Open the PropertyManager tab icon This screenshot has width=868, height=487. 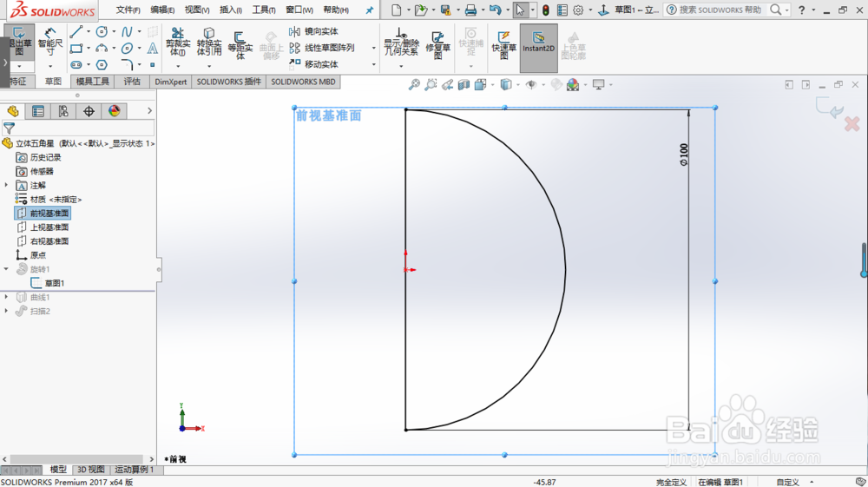click(x=37, y=111)
